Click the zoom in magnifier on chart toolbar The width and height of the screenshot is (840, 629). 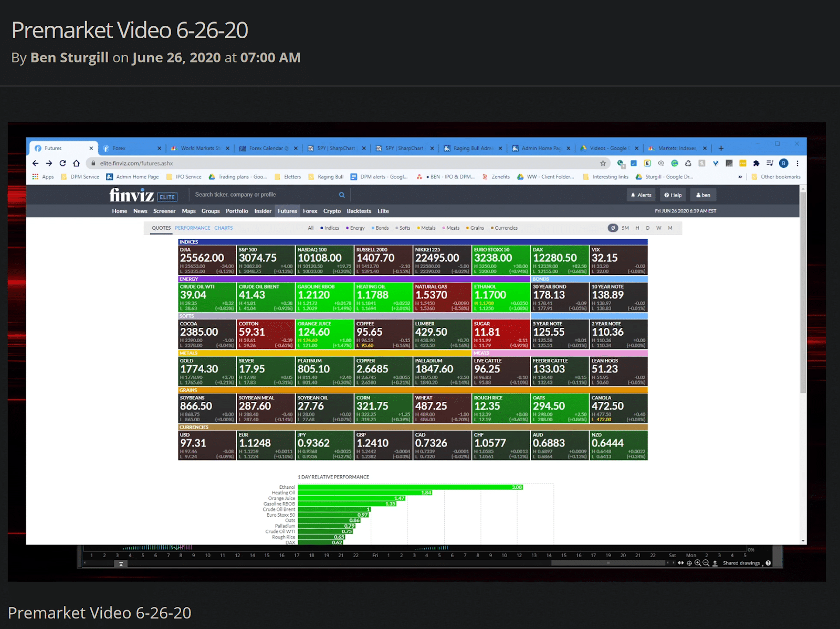pyautogui.click(x=698, y=563)
